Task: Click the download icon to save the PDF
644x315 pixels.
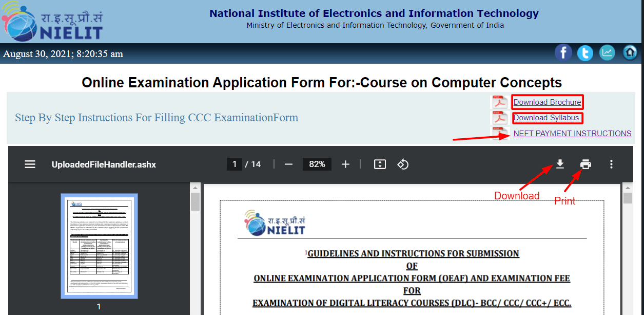Action: [560, 164]
